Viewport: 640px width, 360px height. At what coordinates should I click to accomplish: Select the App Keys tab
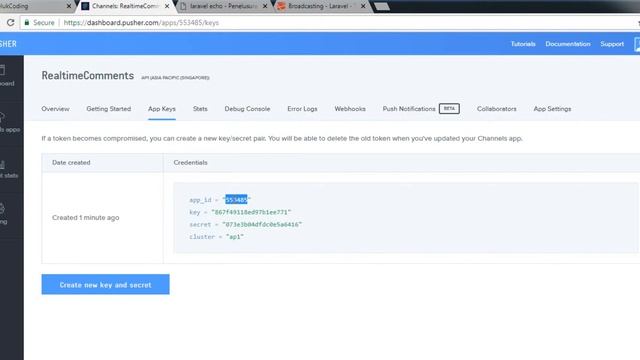tap(162, 109)
